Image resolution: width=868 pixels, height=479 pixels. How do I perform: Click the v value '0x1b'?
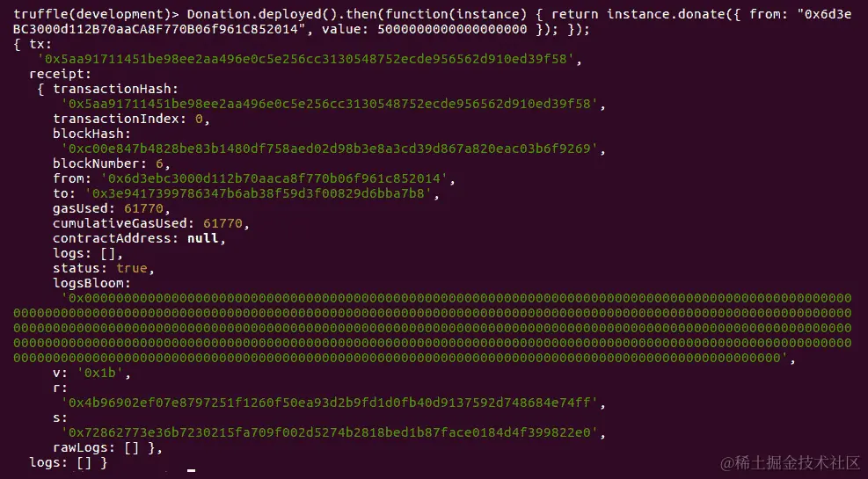[100, 373]
